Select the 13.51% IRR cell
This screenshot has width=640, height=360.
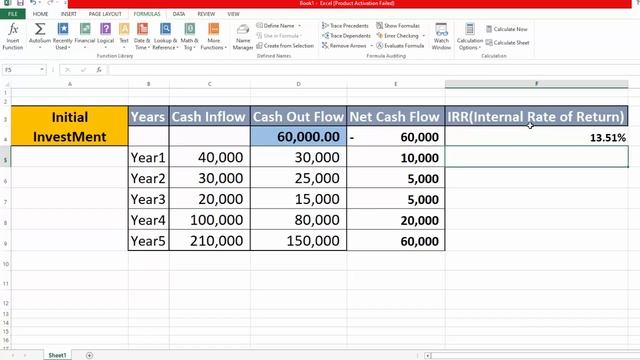[x=536, y=137]
